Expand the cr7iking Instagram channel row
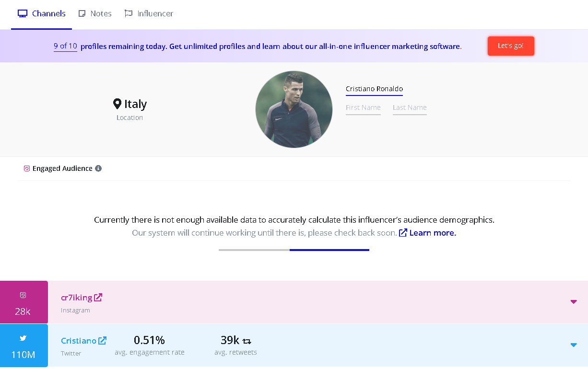This screenshot has height=370, width=588. click(x=574, y=302)
